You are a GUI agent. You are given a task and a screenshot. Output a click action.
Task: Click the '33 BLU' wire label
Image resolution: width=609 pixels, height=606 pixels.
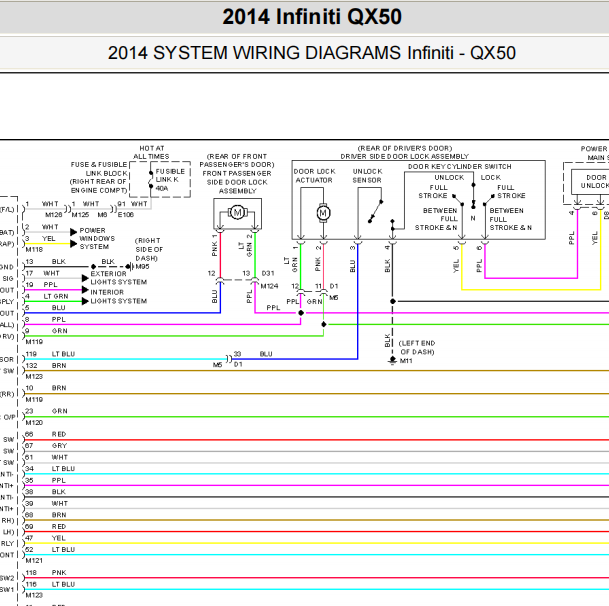pos(253,354)
